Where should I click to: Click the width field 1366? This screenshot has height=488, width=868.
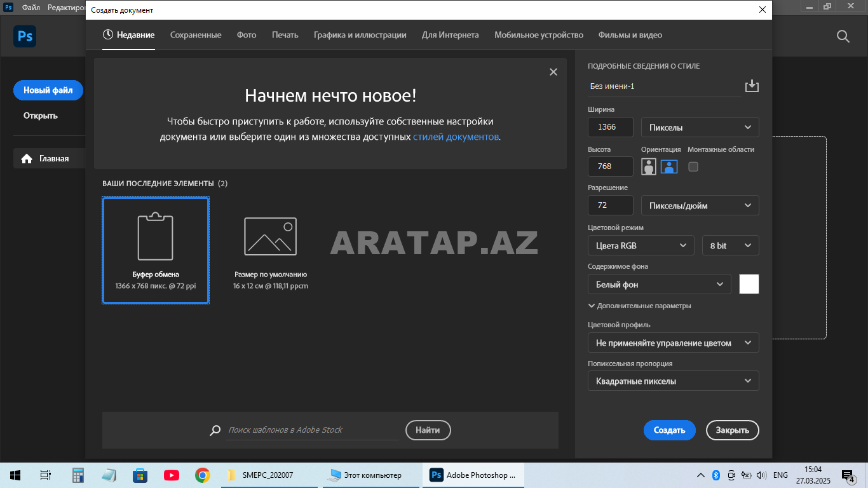tap(611, 127)
